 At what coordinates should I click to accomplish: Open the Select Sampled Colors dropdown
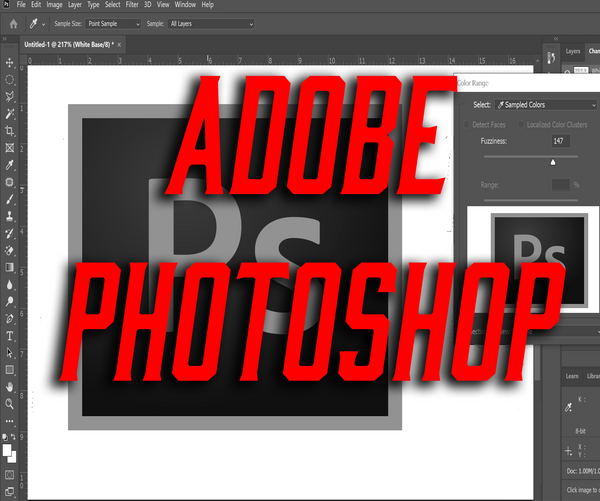pos(546,104)
